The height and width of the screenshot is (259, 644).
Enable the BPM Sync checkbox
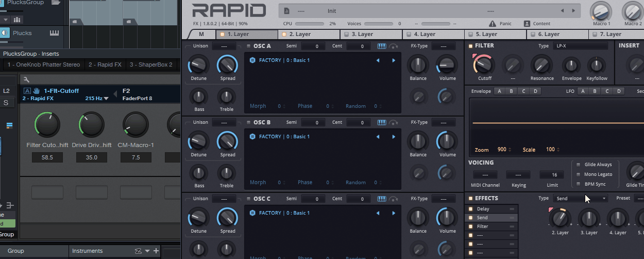pyautogui.click(x=578, y=184)
